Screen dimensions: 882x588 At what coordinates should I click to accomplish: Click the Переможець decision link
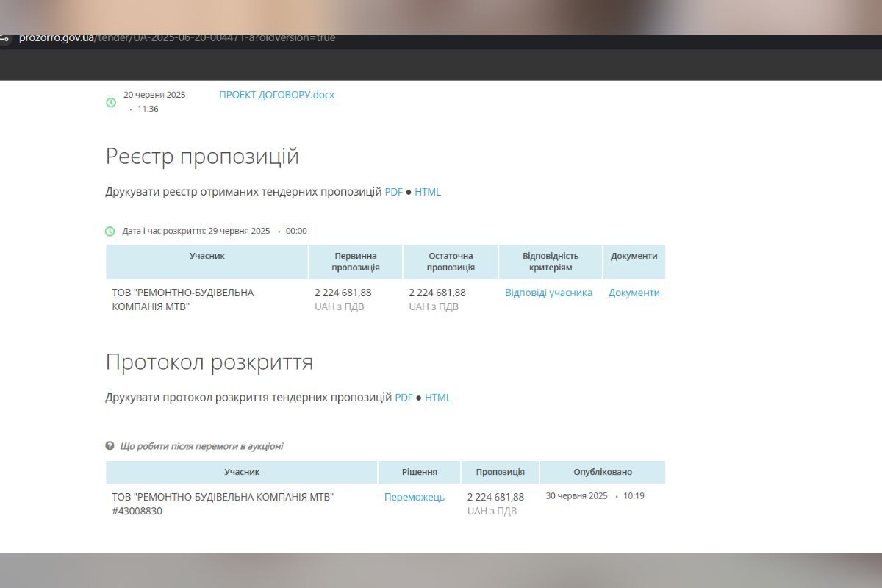click(414, 497)
